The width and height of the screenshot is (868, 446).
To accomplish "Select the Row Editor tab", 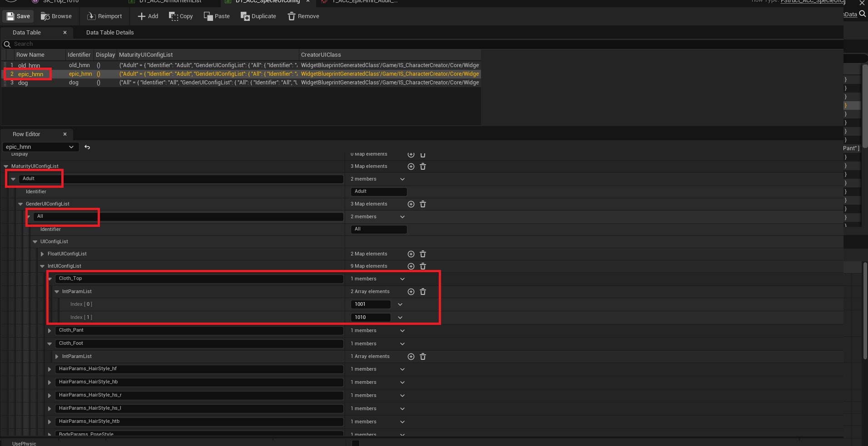I will tap(26, 134).
